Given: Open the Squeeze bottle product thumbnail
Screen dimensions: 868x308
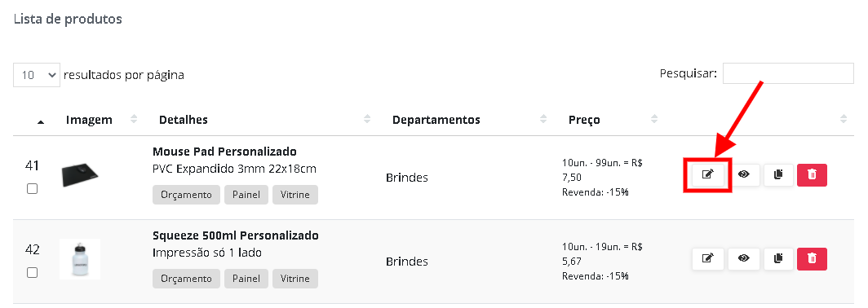Looking at the screenshot, I should 80,259.
